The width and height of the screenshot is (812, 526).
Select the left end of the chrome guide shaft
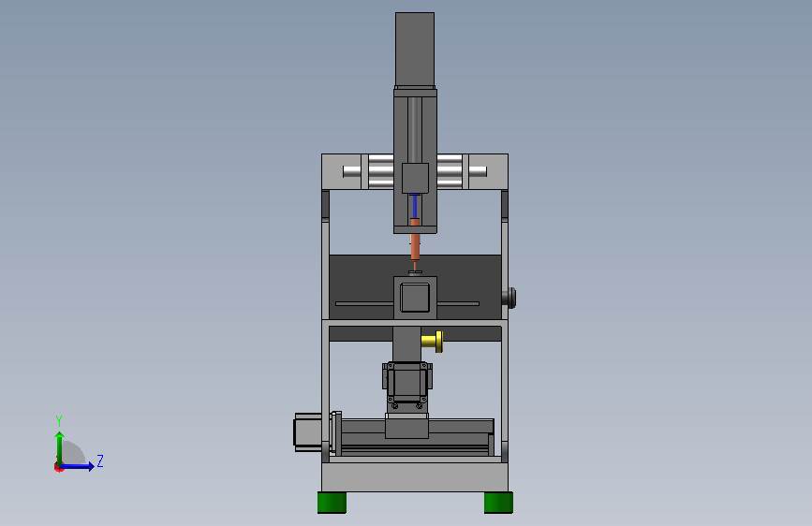click(x=352, y=171)
